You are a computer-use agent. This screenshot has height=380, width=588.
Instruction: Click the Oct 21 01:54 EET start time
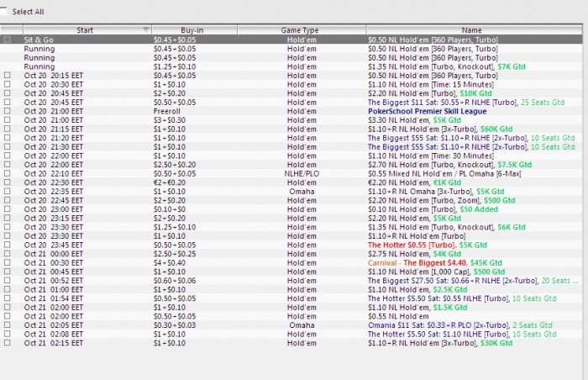53,298
